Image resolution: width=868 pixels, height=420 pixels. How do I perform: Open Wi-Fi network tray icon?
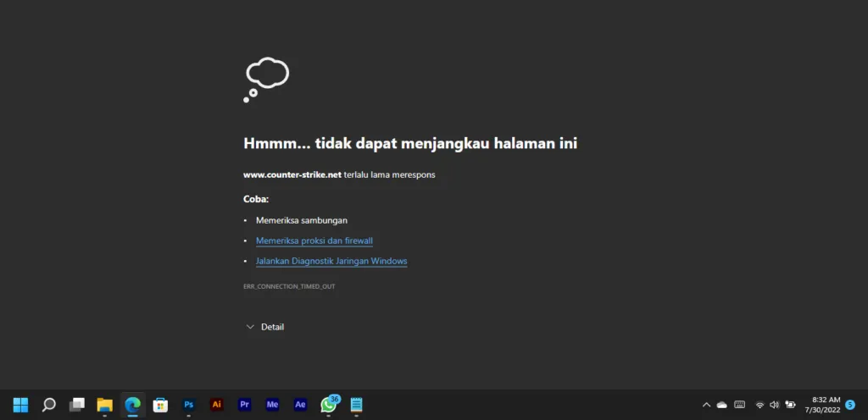760,405
